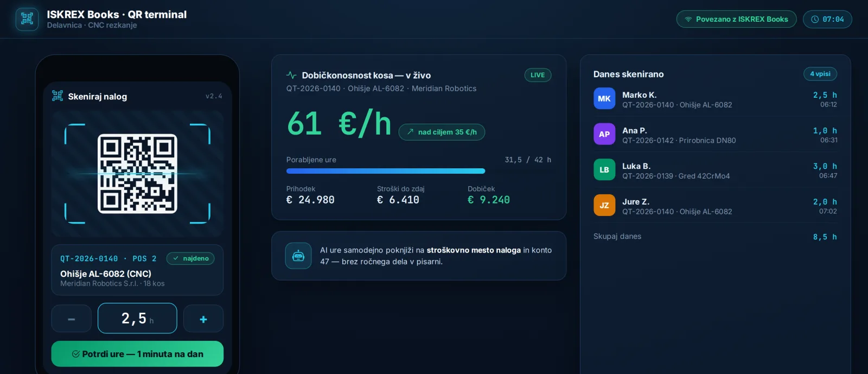Screen dimensions: 868x374
Task: Click the Povezano z ISKREX Books badge
Action: tap(736, 19)
